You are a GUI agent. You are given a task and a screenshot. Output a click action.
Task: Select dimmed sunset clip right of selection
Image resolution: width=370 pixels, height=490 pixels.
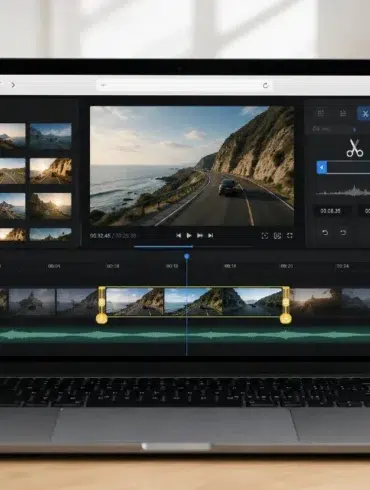316,302
